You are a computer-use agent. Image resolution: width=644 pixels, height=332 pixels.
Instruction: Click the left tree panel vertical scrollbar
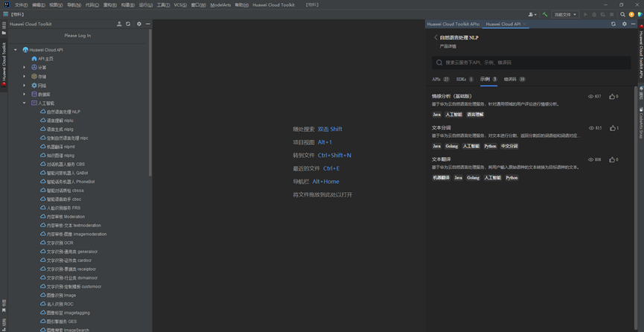[x=150, y=103]
